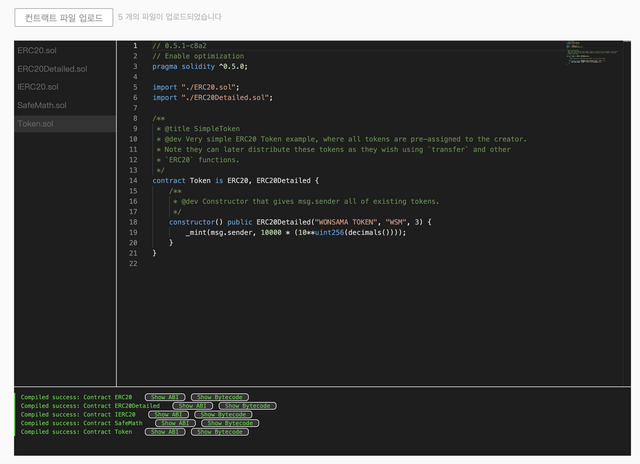
Task: Click the constructor() public ERC20Detailed line
Action: [300, 222]
